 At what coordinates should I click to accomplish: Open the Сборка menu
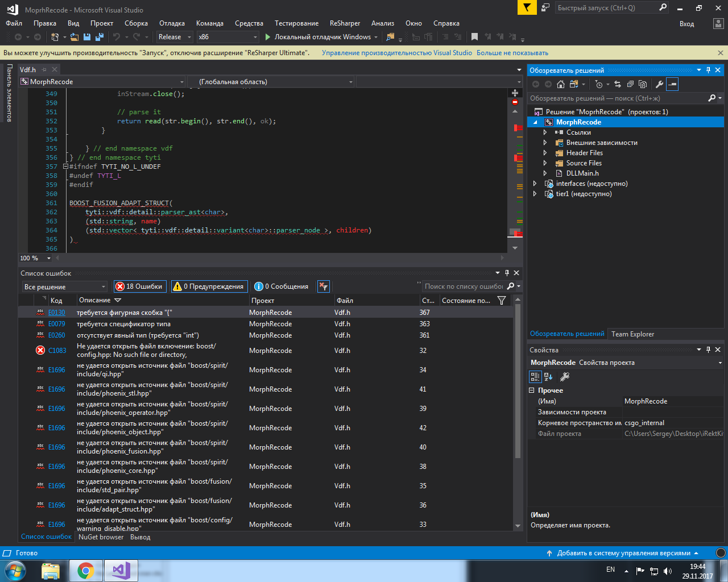(x=136, y=23)
